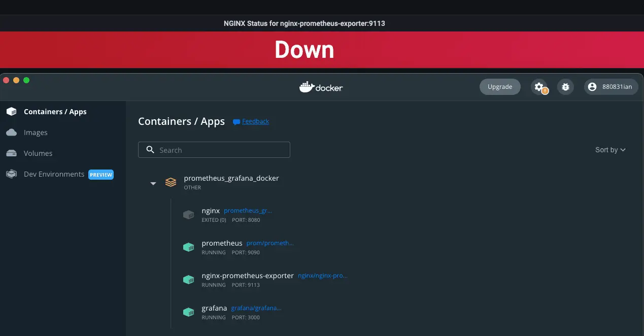Collapse the prometheus_grafana_docker group

(x=153, y=183)
